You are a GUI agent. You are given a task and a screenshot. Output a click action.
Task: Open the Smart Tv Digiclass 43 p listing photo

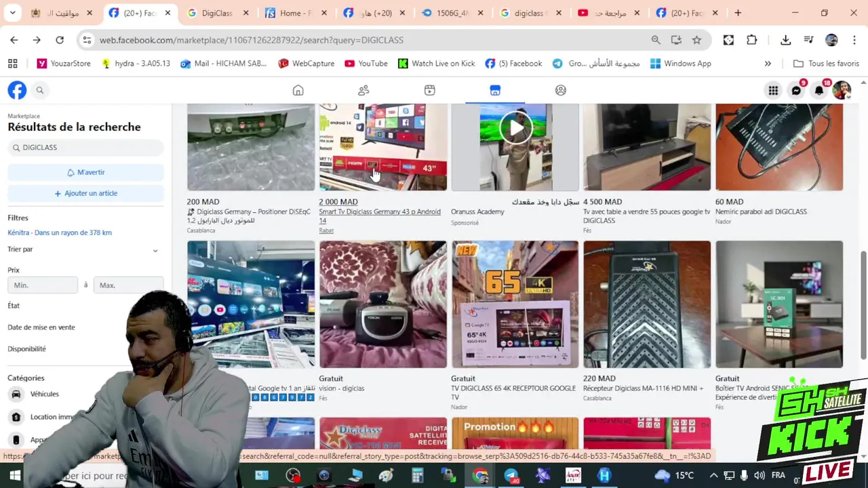pyautogui.click(x=383, y=147)
